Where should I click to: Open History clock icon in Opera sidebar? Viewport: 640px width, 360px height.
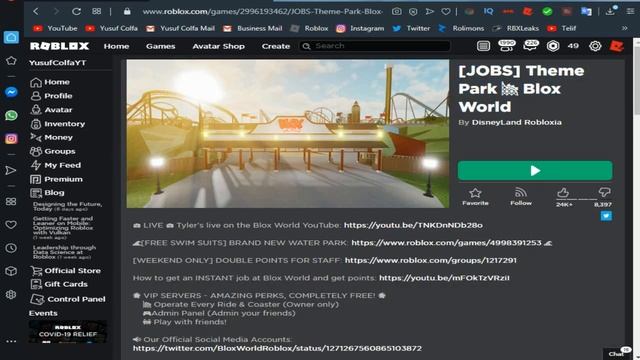(11, 248)
